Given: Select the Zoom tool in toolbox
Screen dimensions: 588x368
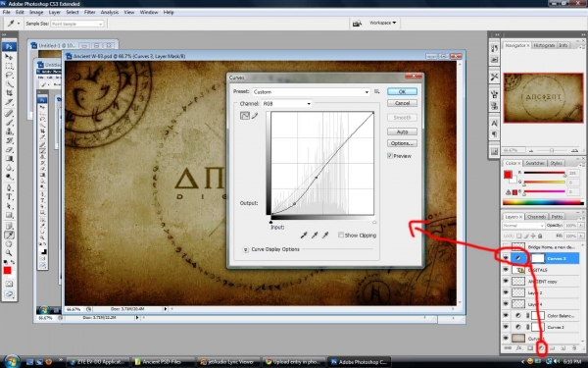Looking at the screenshot, I should click(9, 253).
